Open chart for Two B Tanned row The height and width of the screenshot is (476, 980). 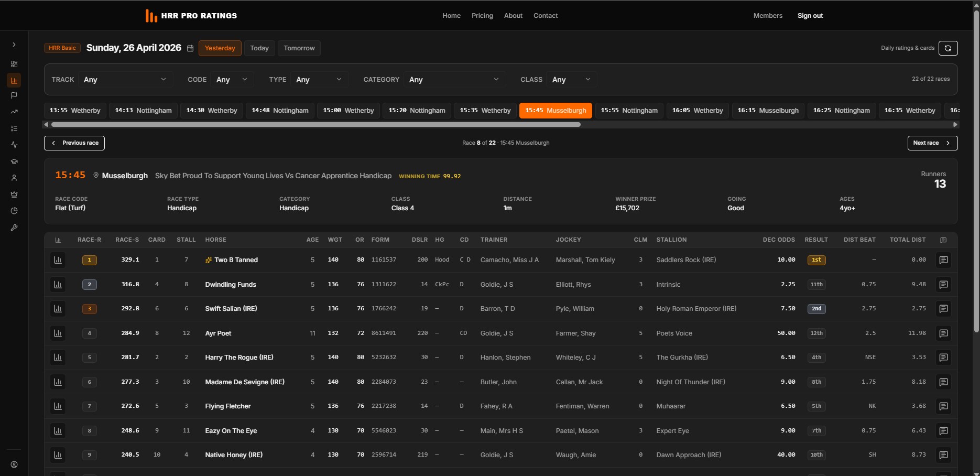(x=58, y=260)
